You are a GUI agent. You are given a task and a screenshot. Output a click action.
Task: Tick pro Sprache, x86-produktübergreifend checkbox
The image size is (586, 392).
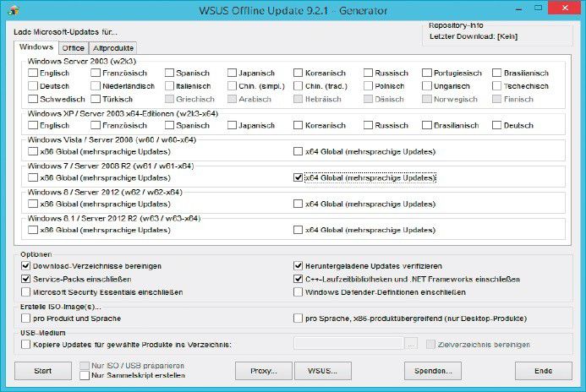(298, 318)
